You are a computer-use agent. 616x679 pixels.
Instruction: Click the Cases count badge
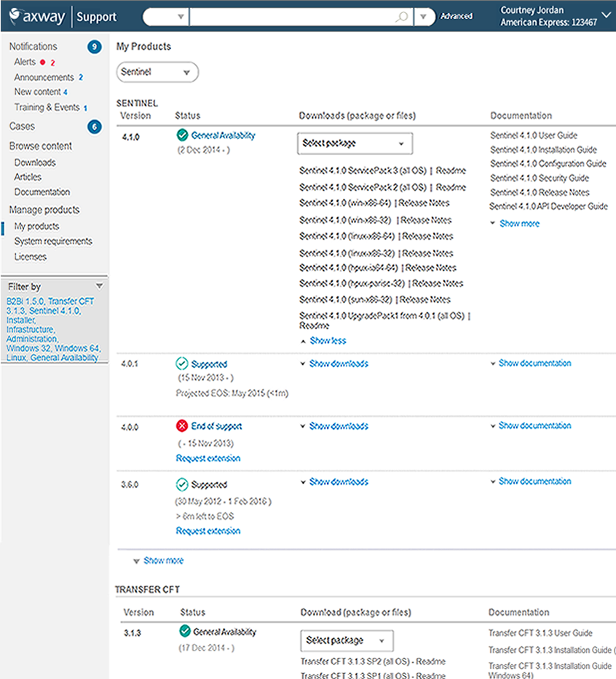(94, 127)
